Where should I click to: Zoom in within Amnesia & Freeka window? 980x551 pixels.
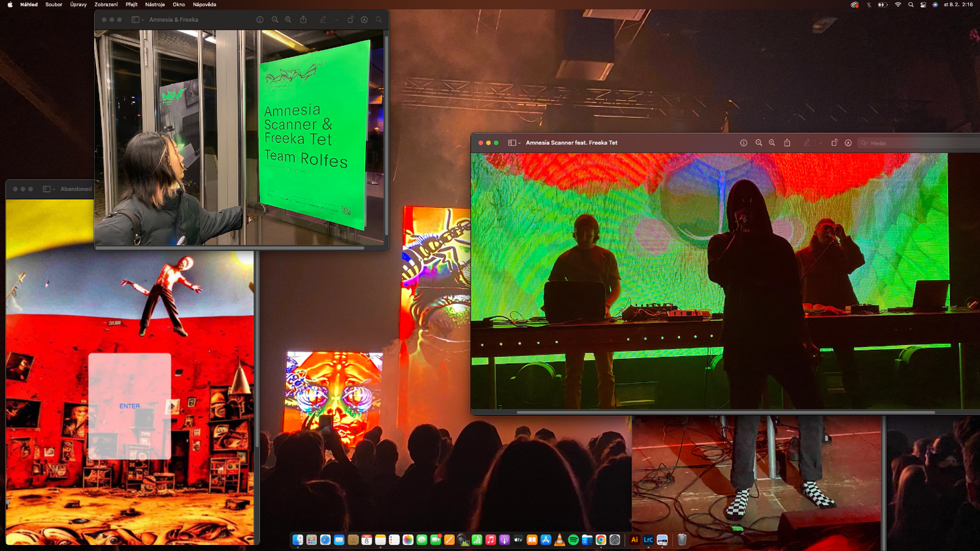click(288, 20)
